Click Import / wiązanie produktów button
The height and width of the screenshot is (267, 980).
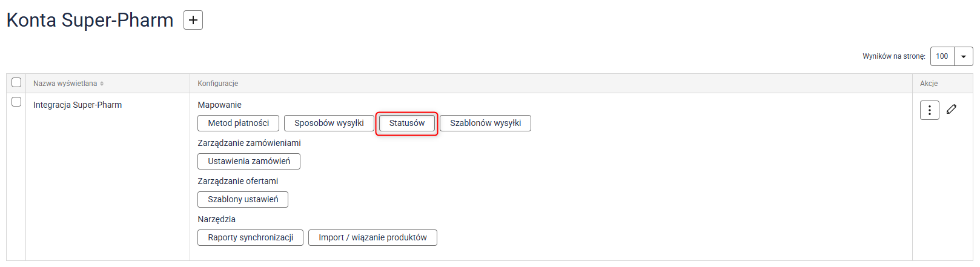click(x=372, y=237)
